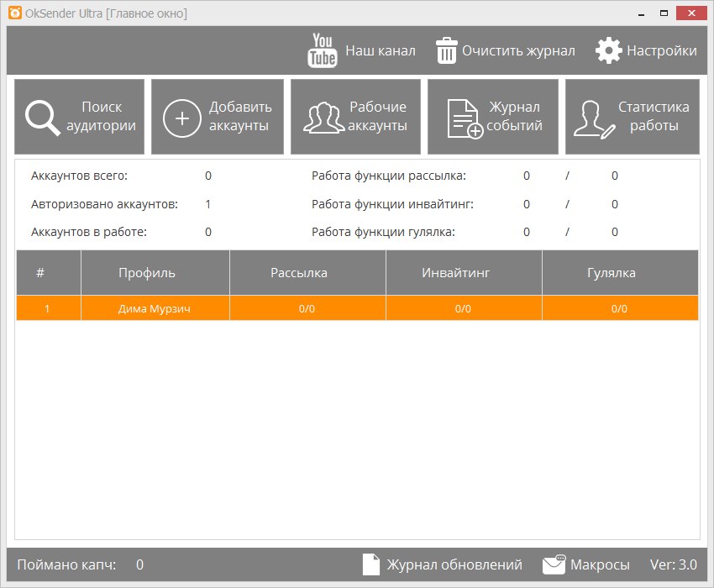Click the Инвайтинг column header
The width and height of the screenshot is (714, 588).
pos(464,272)
